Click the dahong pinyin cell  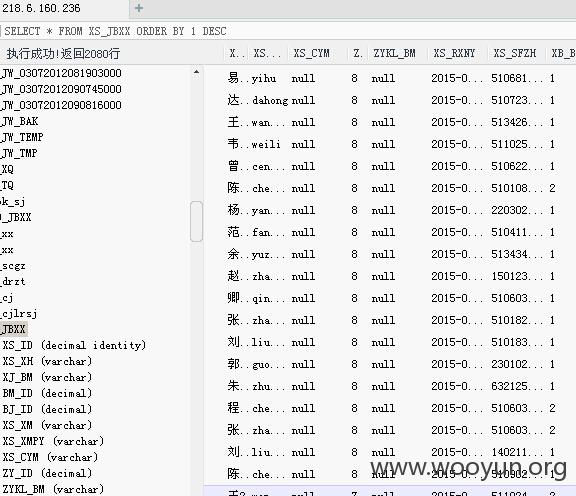(x=270, y=100)
